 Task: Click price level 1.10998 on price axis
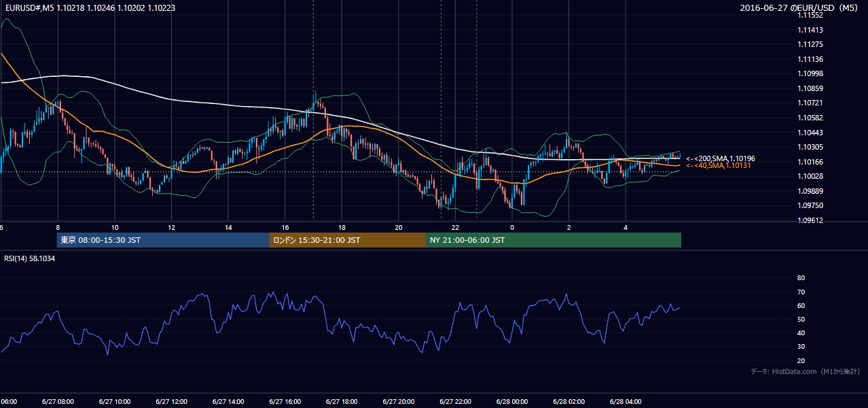point(810,73)
